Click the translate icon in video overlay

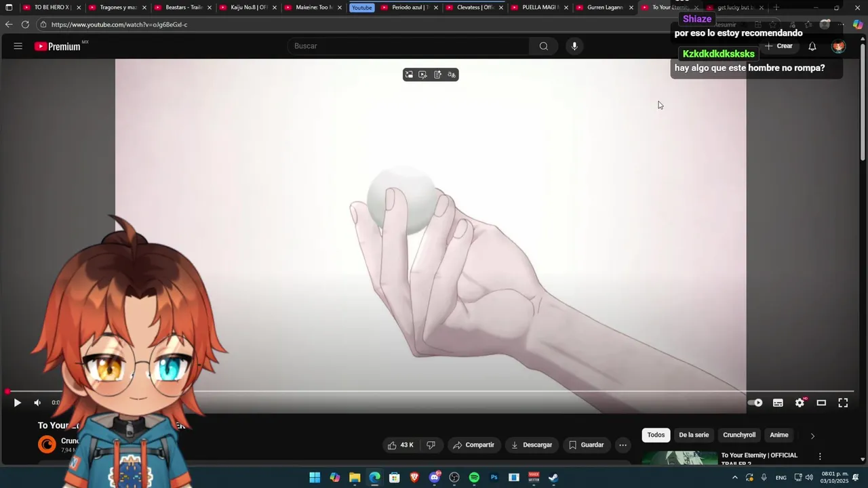[452, 75]
